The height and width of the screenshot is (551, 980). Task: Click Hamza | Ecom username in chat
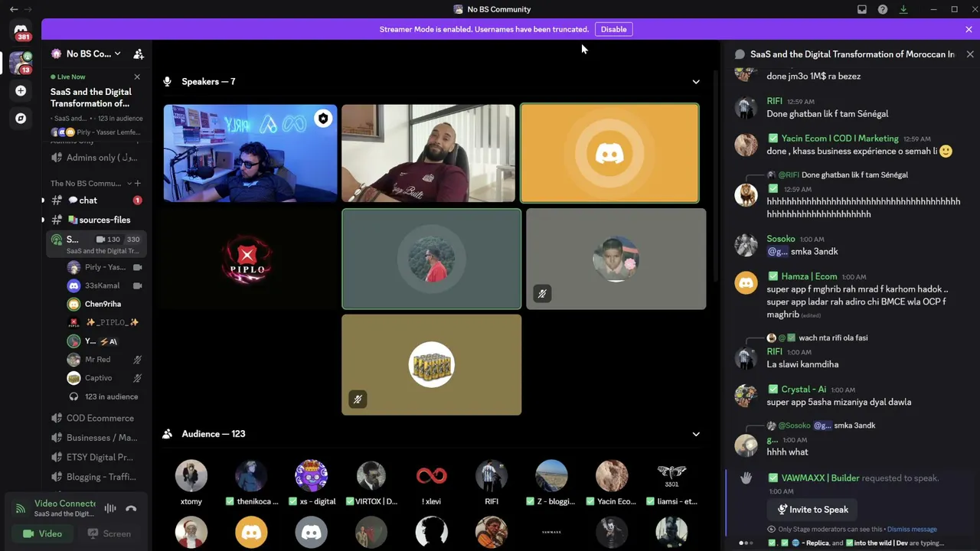coord(808,276)
